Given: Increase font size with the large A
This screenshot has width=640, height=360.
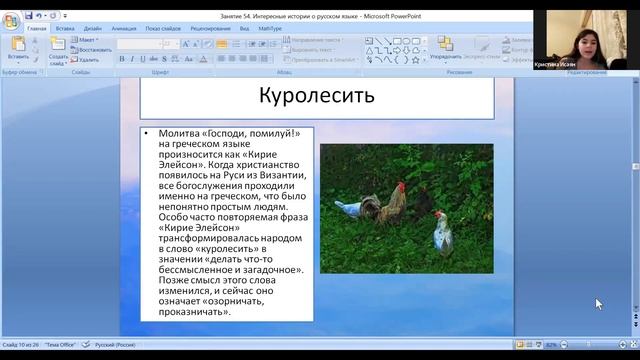Looking at the screenshot, I should point(186,44).
